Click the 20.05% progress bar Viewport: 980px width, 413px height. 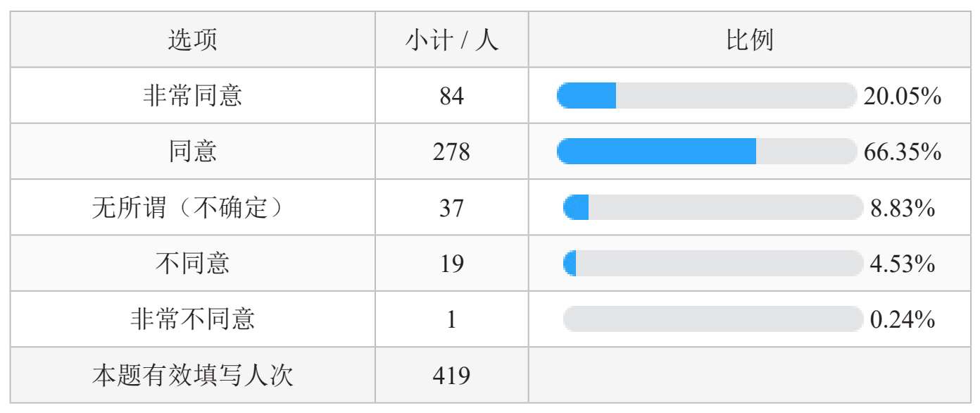click(x=706, y=95)
